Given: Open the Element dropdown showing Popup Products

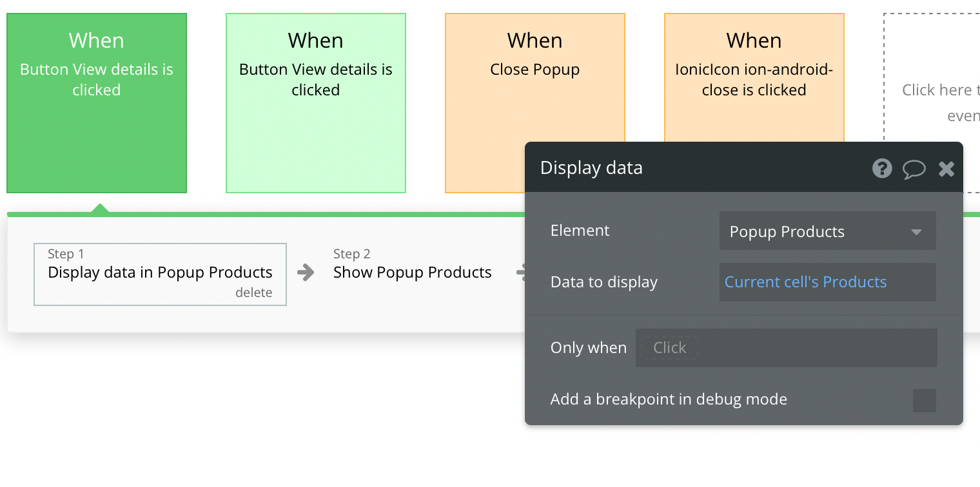Looking at the screenshot, I should (827, 231).
